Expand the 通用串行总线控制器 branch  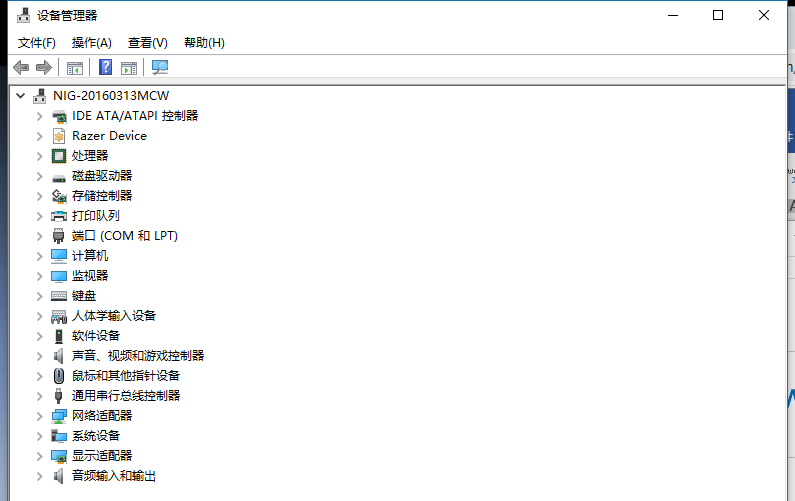[x=40, y=396]
